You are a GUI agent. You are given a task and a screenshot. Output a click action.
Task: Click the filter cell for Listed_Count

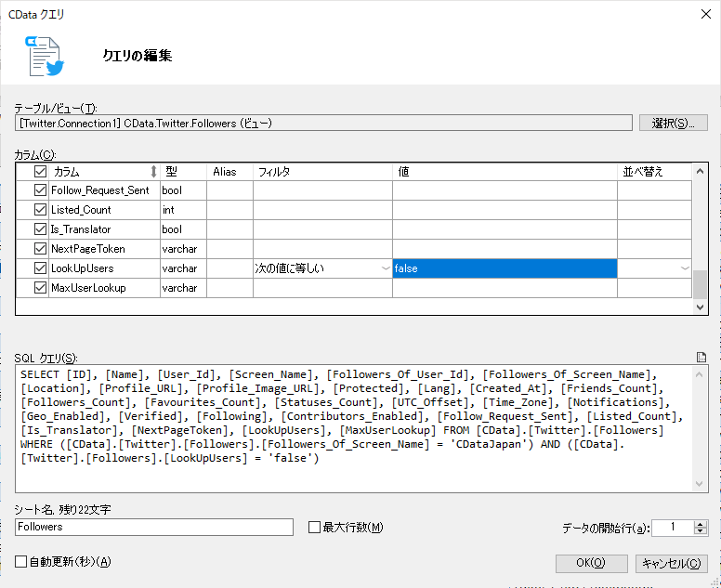pyautogui.click(x=322, y=210)
